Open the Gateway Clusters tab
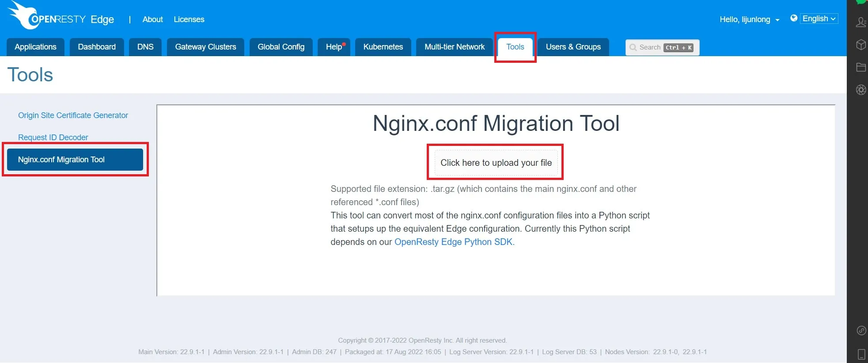The image size is (868, 363). (x=205, y=47)
